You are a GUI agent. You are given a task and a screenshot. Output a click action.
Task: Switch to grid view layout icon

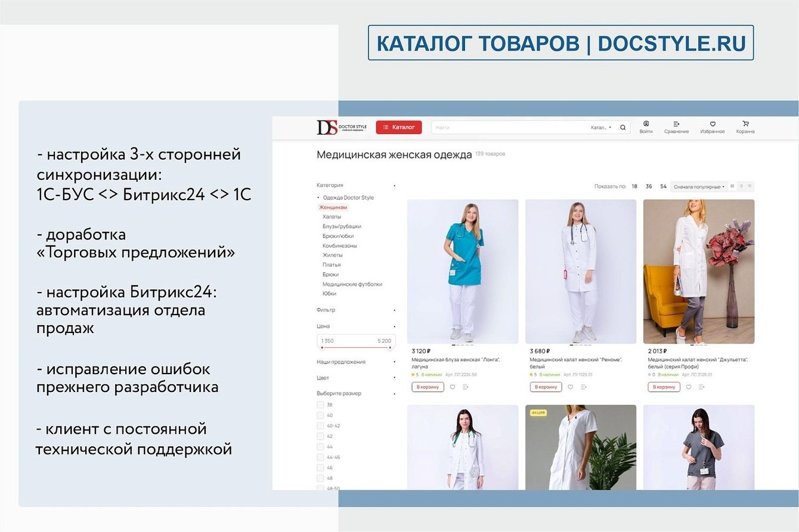(732, 186)
